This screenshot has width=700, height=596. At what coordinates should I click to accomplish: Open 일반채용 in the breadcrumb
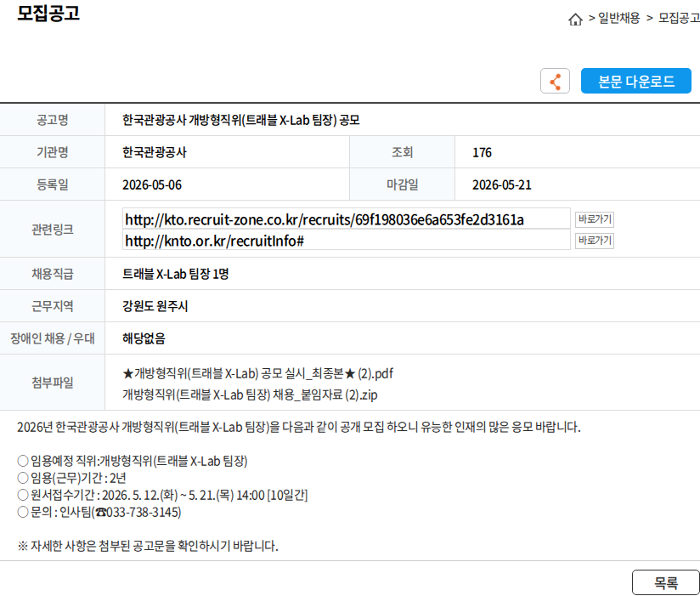click(x=618, y=19)
